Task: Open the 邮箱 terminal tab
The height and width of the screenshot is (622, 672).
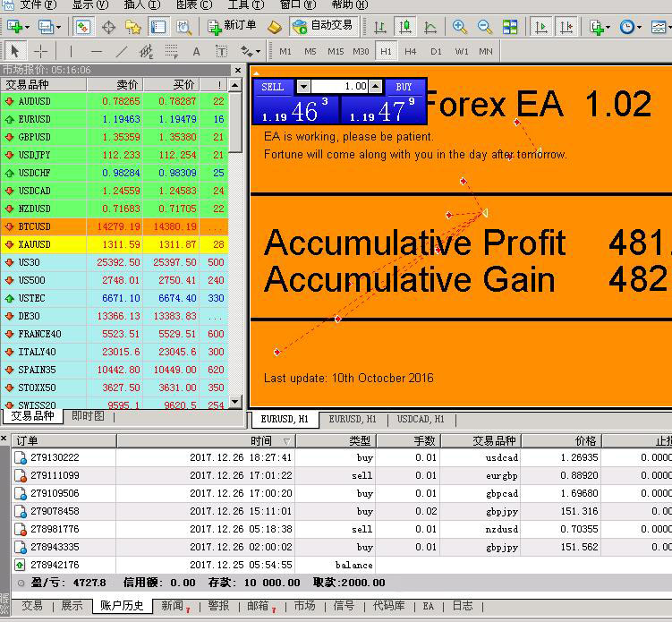Action: point(260,606)
